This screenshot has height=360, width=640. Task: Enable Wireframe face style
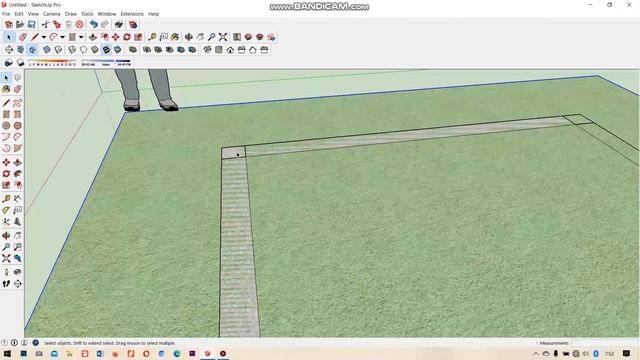click(72, 50)
